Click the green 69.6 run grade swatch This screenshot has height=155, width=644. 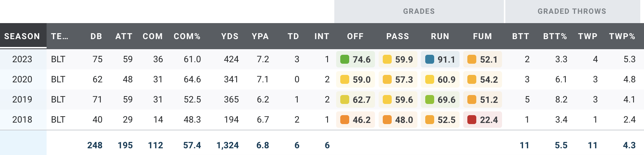click(x=430, y=99)
